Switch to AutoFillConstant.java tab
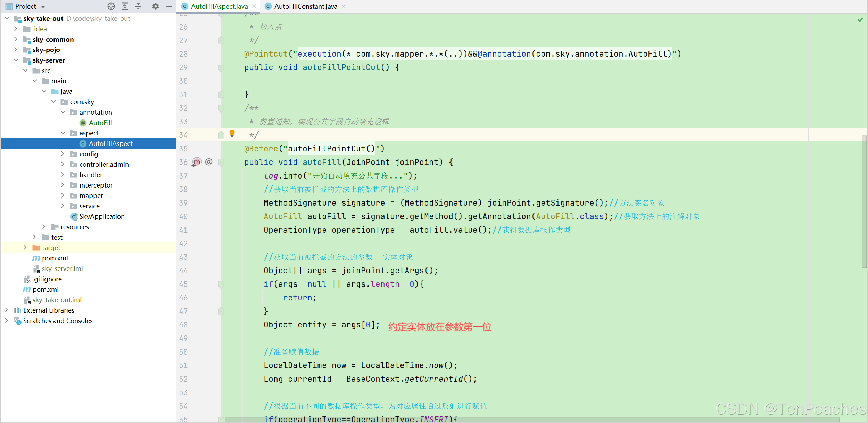 pyautogui.click(x=306, y=6)
